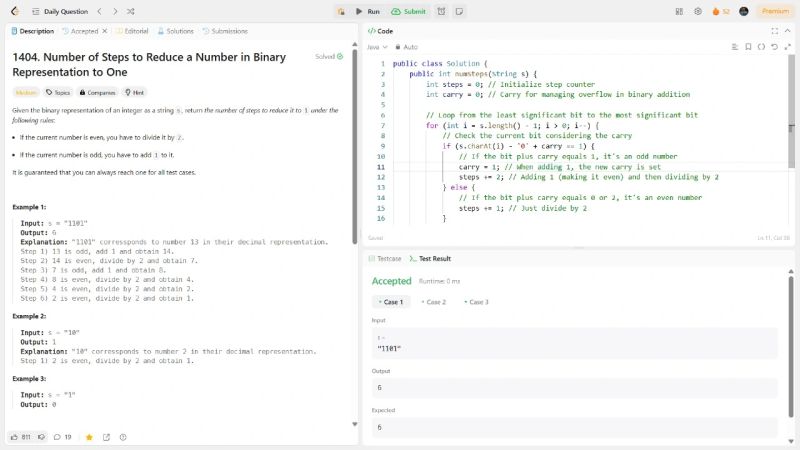Expand the Topics tag section
The width and height of the screenshot is (800, 450).
click(x=57, y=92)
